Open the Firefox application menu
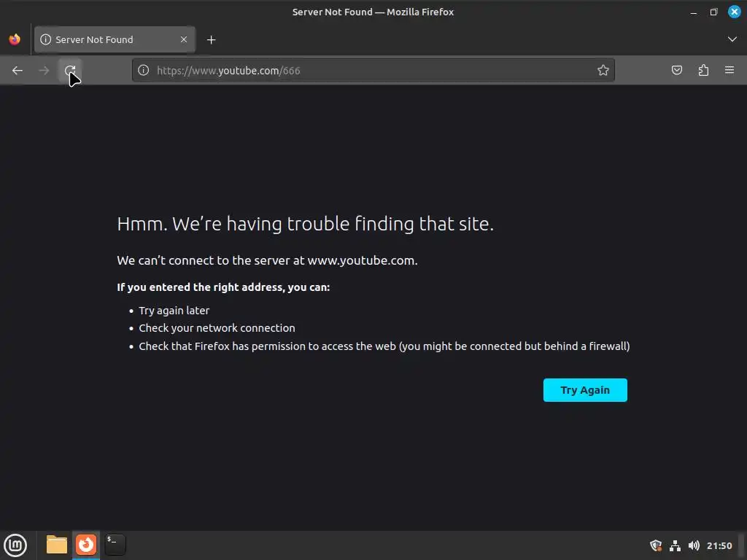Screen dimensions: 747x560 point(729,71)
